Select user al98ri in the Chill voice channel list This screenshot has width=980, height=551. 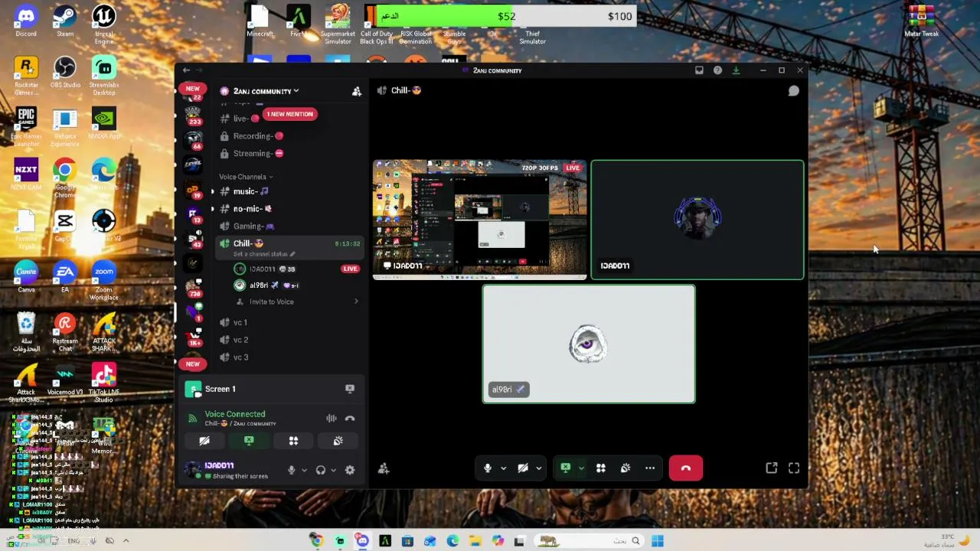(296, 285)
